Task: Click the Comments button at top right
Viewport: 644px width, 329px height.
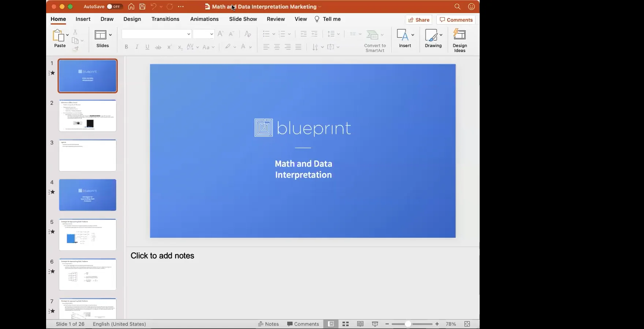Action: (x=456, y=20)
